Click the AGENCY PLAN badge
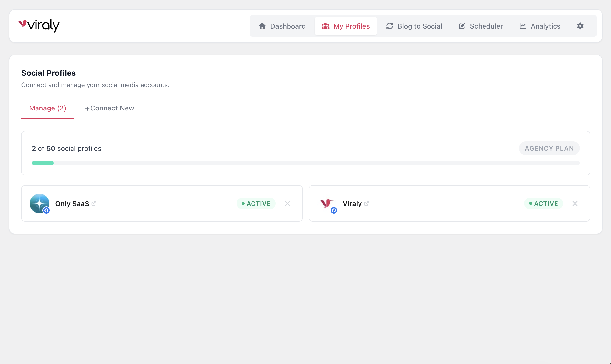 pyautogui.click(x=549, y=148)
